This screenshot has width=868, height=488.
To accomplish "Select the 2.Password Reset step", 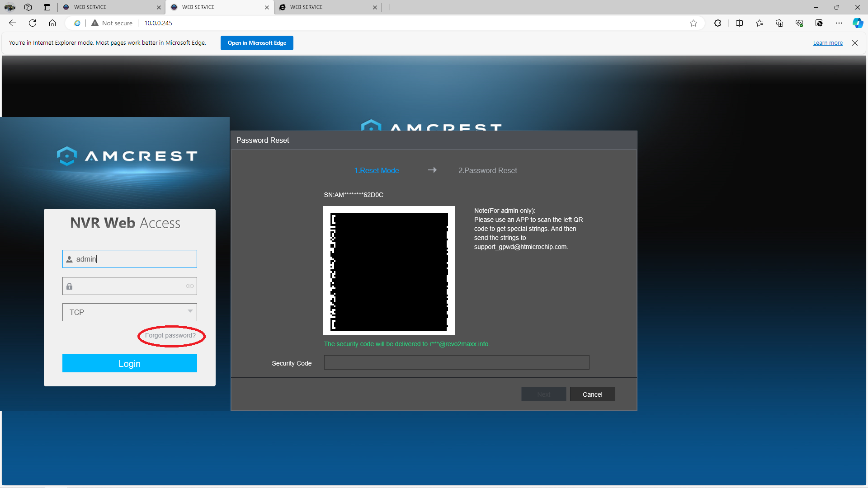I will (x=487, y=170).
